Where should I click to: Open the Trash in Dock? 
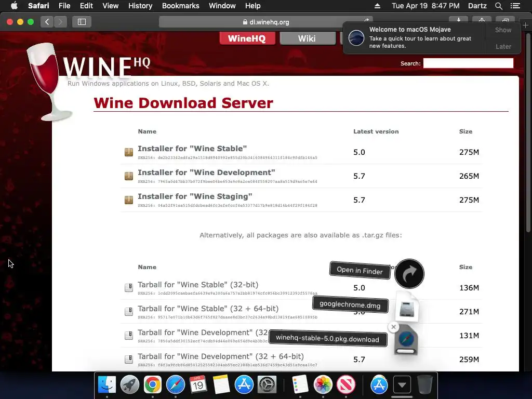point(424,385)
